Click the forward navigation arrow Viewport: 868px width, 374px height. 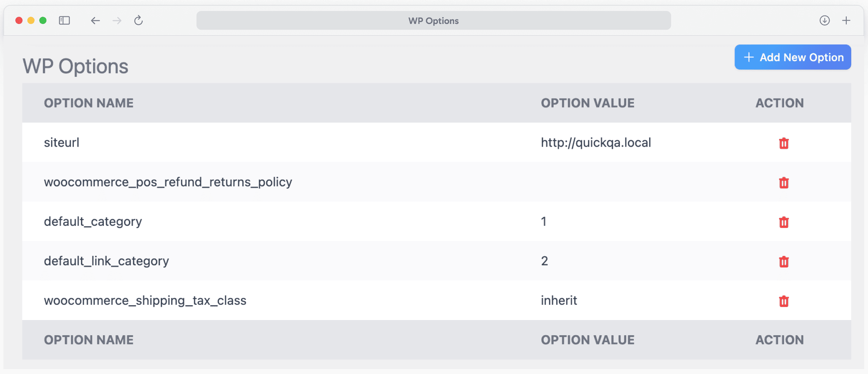pos(117,21)
